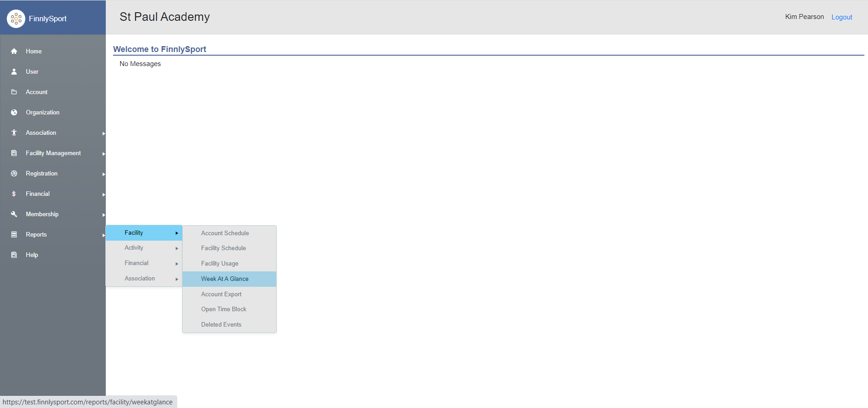Open the Open Time Block report
Viewport: 868px width, 408px height.
[229, 309]
